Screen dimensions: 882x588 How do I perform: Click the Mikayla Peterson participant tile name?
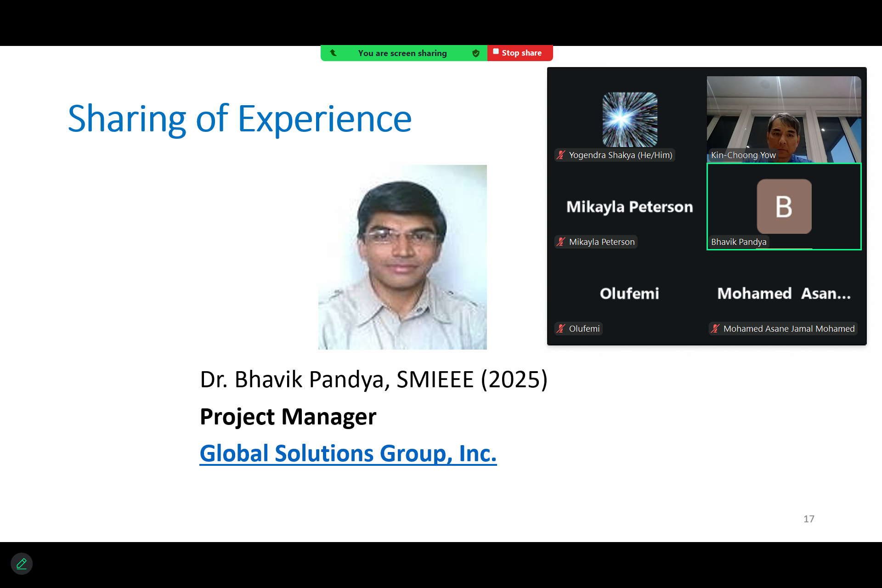pos(629,207)
